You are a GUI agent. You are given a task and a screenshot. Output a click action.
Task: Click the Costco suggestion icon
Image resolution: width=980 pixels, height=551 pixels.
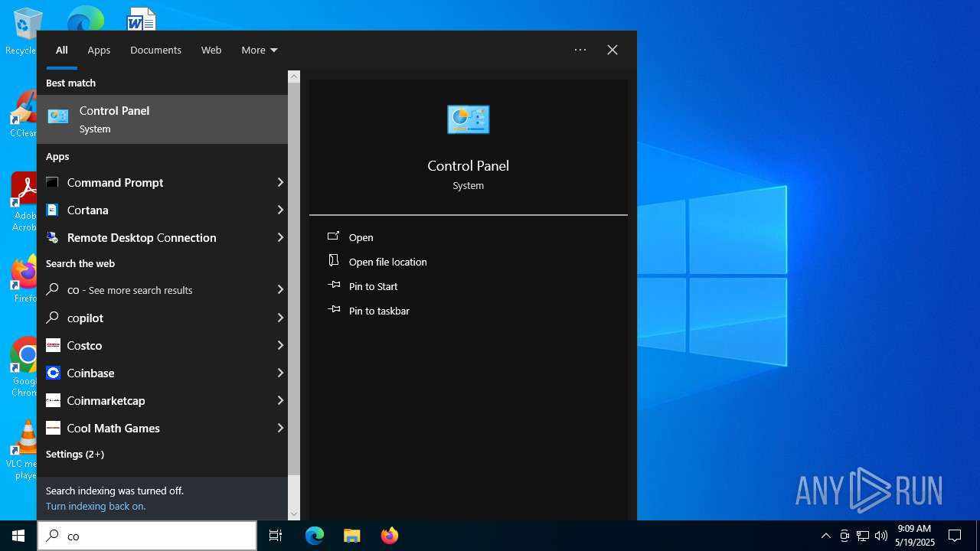pyautogui.click(x=53, y=345)
